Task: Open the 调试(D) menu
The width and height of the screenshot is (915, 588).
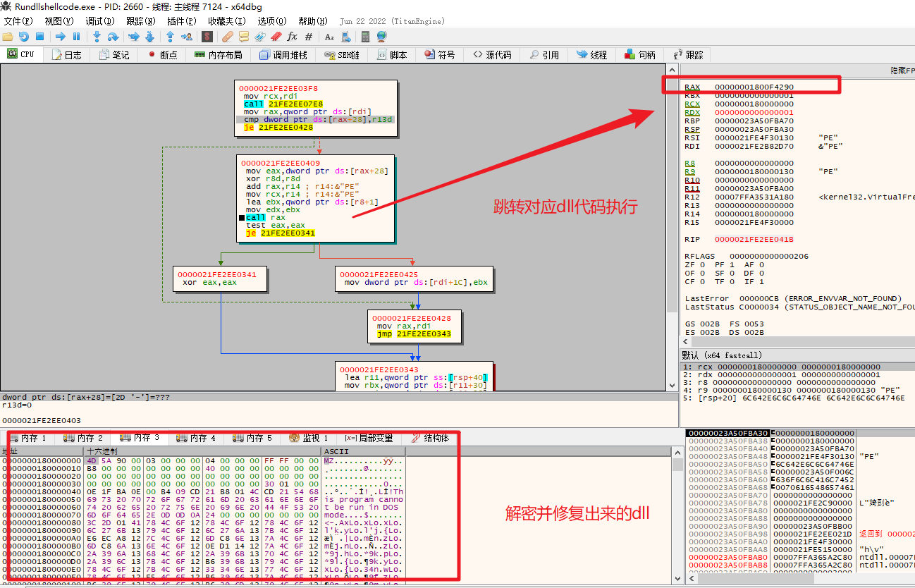Action: click(99, 21)
